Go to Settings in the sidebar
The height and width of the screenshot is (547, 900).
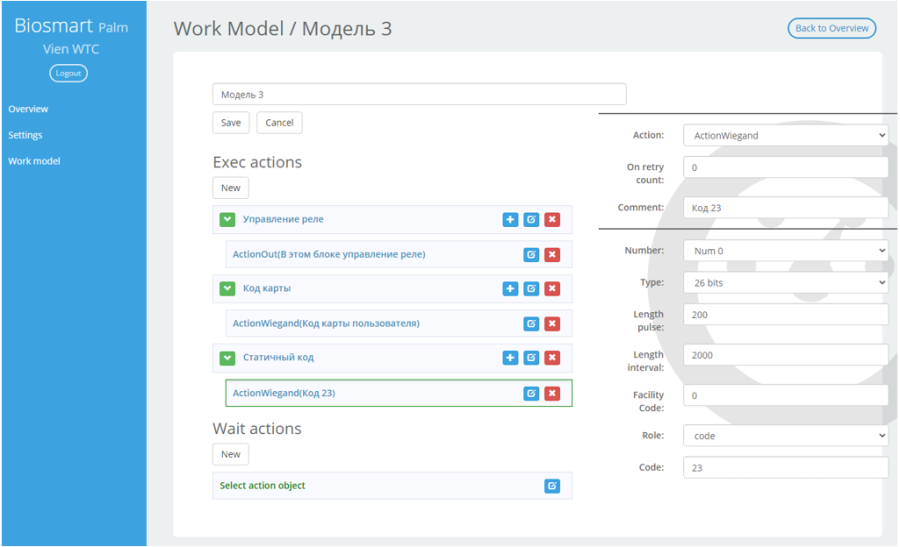point(25,135)
